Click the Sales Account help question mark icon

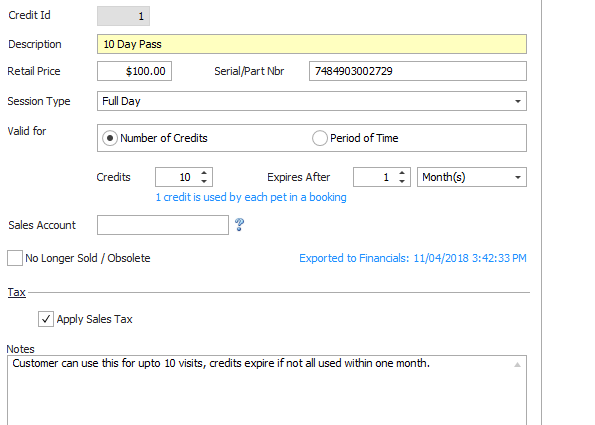(239, 225)
